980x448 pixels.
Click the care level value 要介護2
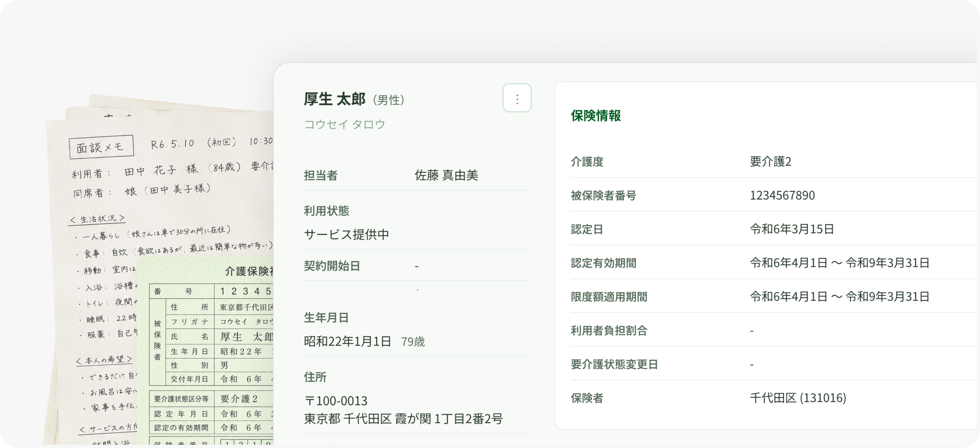(770, 162)
